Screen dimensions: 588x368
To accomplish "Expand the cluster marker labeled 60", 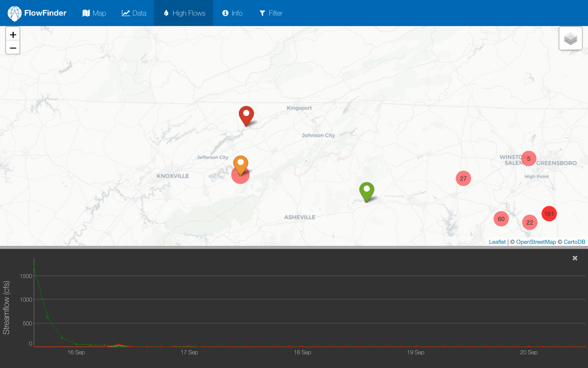I will point(501,219).
